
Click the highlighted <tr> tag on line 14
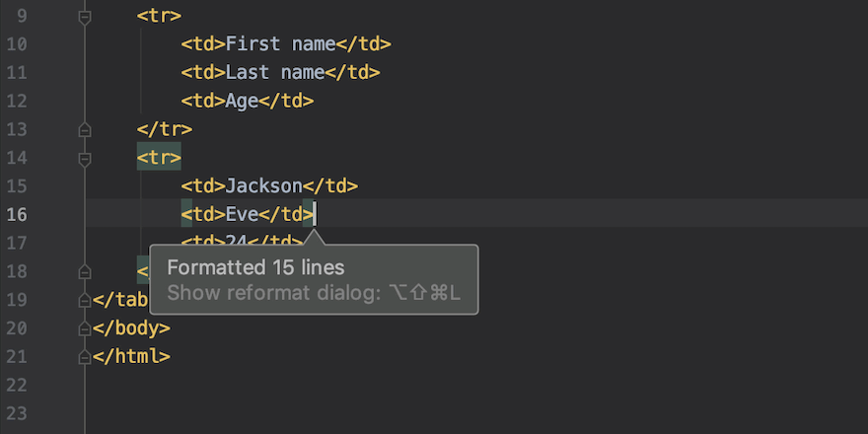coord(159,158)
